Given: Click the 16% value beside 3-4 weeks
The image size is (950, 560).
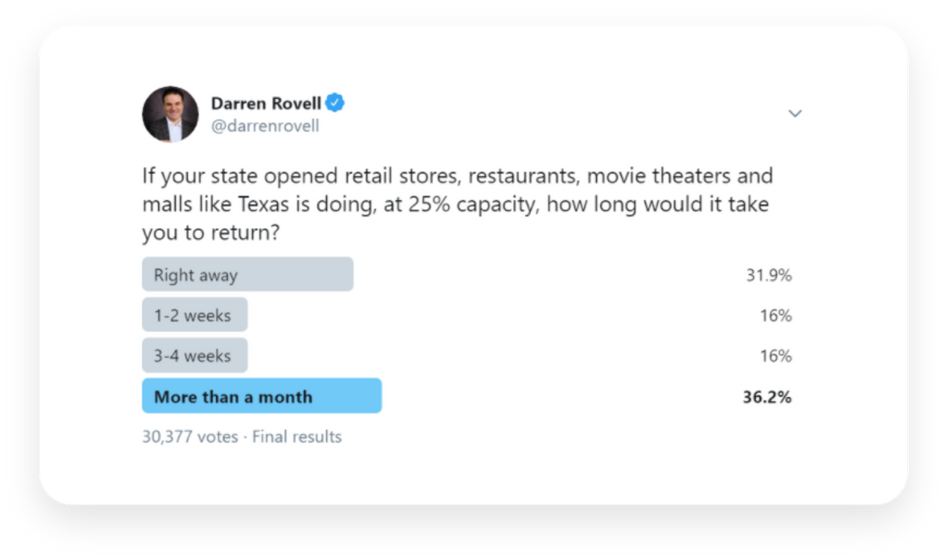Looking at the screenshot, I should [x=776, y=356].
